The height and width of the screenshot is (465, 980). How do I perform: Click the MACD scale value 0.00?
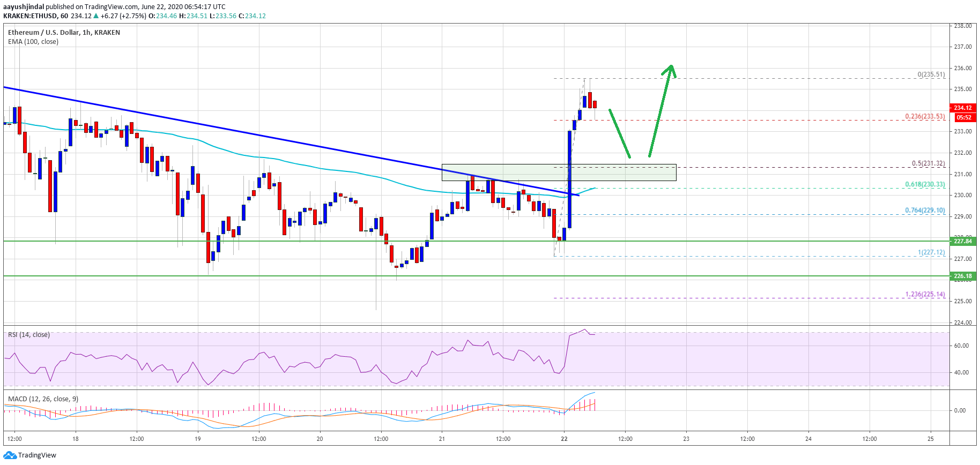point(960,410)
